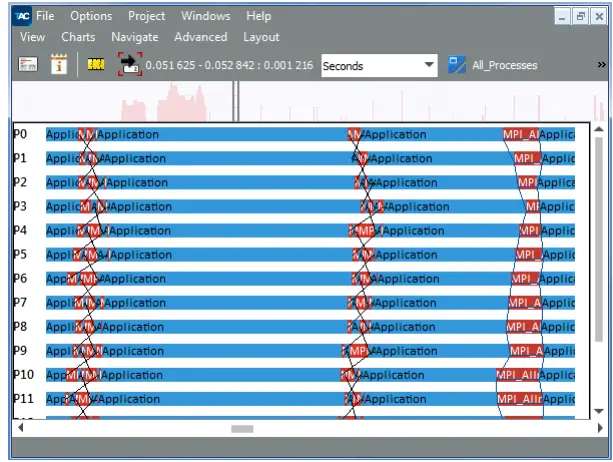Click the process aggregation icon beside All_Processes
This screenshot has width=613, height=462.
coord(457,65)
